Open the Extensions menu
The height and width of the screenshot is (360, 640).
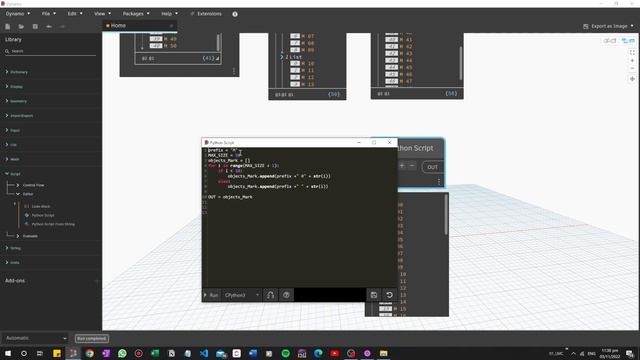(206, 14)
